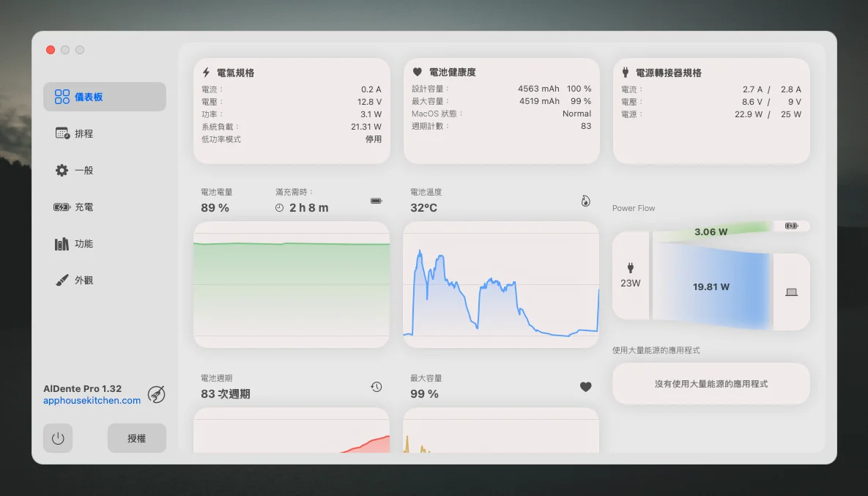Click the battery temperature line chart
Image resolution: width=868 pixels, height=496 pixels.
501,284
